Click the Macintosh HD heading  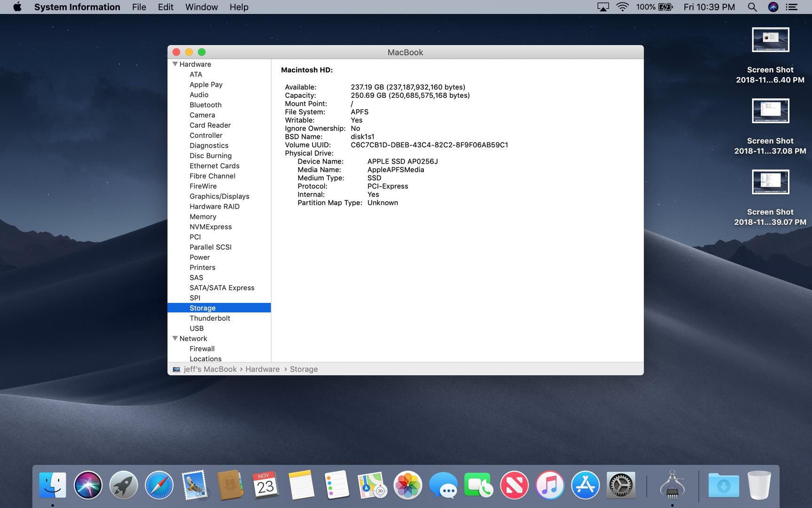(x=307, y=70)
